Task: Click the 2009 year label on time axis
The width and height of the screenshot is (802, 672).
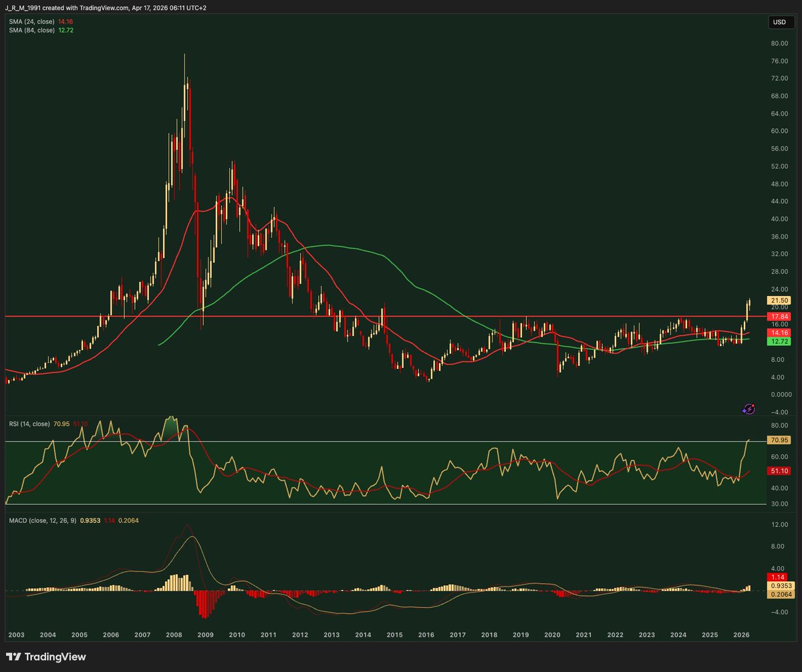Action: (x=205, y=634)
